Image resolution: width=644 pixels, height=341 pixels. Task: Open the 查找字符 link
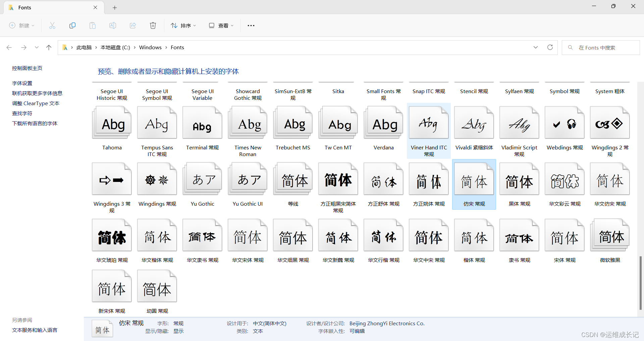(22, 113)
